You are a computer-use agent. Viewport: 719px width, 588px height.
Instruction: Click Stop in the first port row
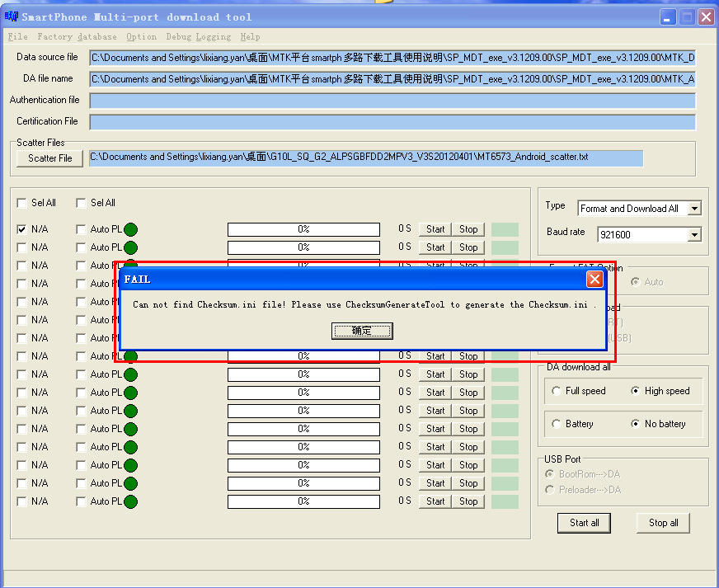(468, 229)
